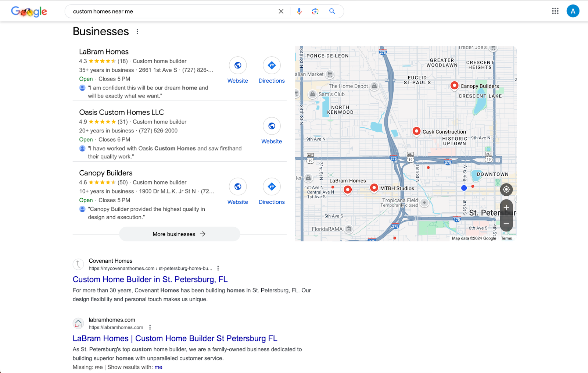Click the Canopy Builders Directions icon
Viewport: 588px width, 373px height.
[272, 187]
